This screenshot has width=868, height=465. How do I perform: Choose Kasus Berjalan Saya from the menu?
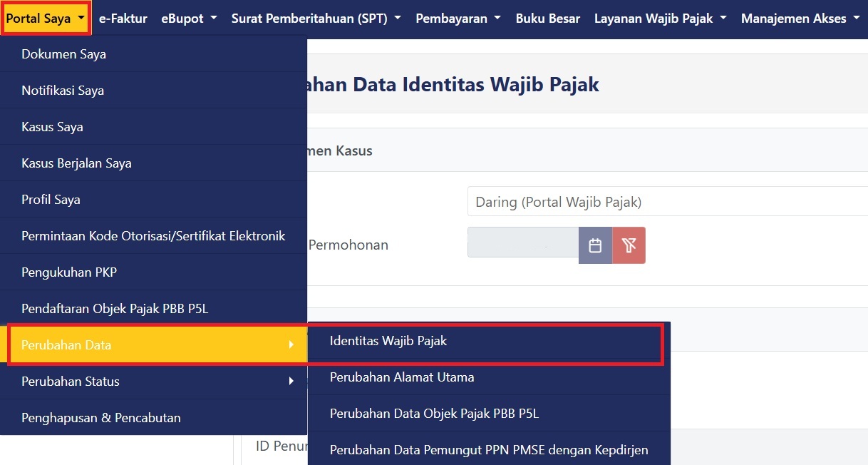(x=76, y=163)
